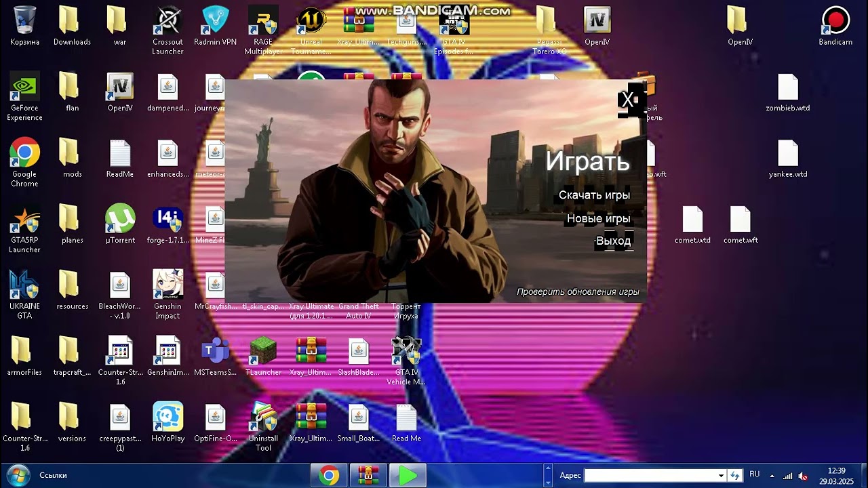Open the Read Me document icon
The height and width of the screenshot is (488, 868).
click(x=406, y=423)
